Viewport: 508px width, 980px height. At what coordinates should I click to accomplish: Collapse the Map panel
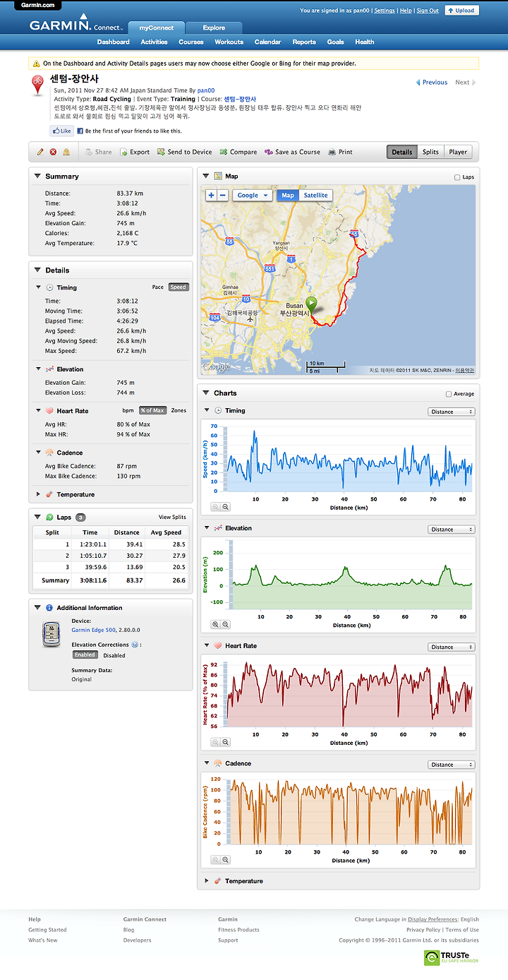(206, 177)
